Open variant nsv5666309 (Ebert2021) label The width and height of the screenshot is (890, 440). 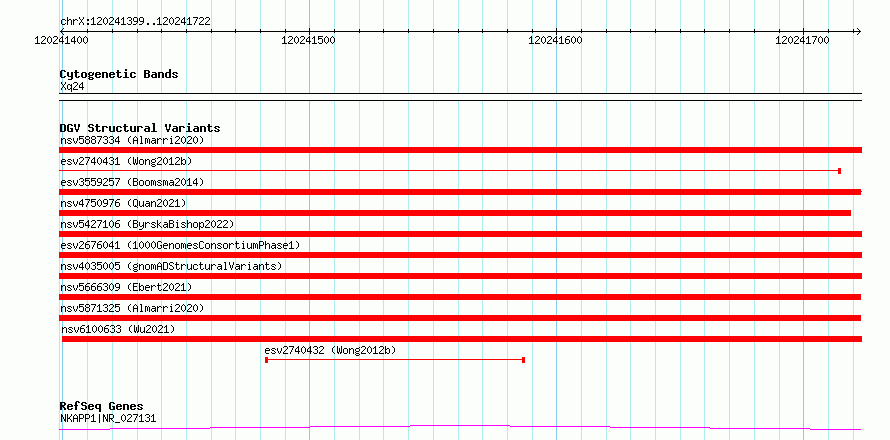point(126,287)
